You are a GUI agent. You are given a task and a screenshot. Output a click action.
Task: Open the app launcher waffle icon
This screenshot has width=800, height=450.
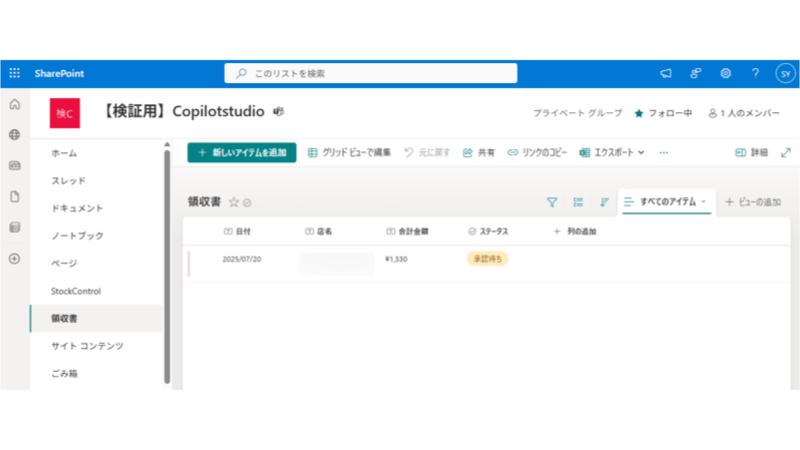[x=15, y=73]
